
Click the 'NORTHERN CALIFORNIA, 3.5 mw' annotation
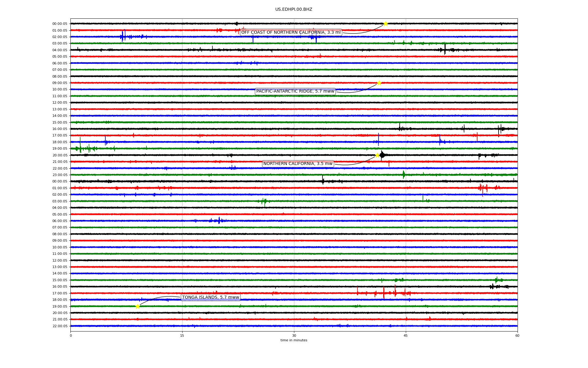tap(298, 164)
